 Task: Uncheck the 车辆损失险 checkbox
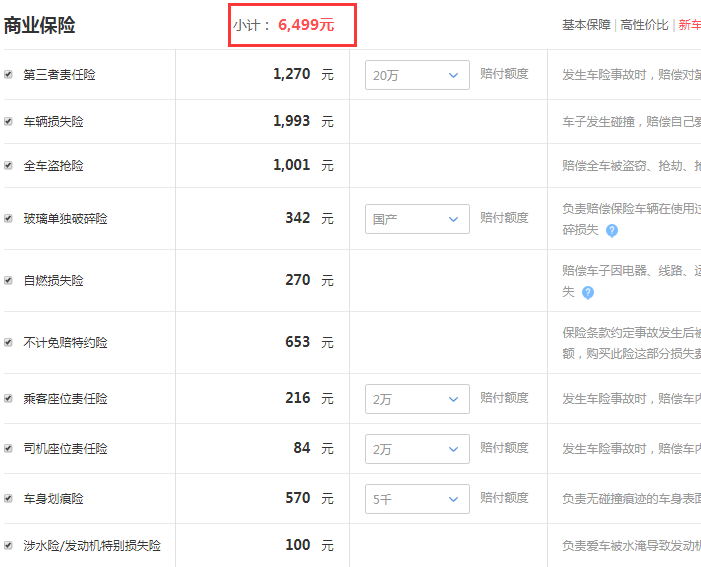pyautogui.click(x=8, y=121)
